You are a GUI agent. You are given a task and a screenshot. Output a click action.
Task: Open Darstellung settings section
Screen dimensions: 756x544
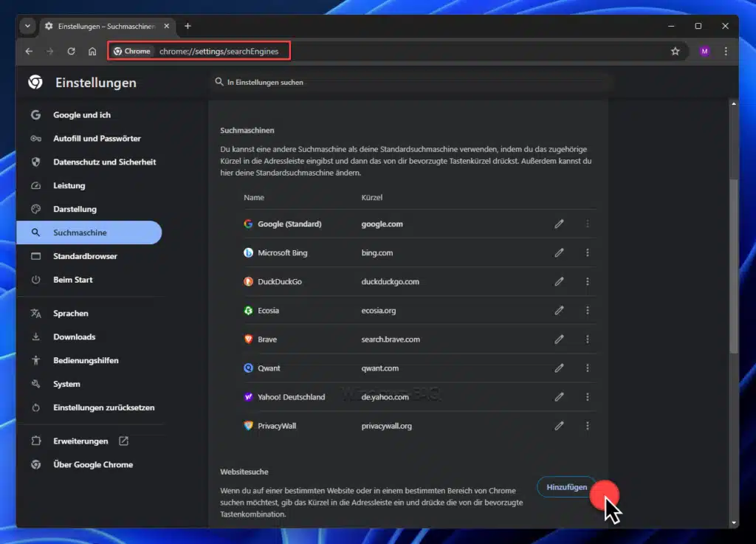[x=75, y=209]
